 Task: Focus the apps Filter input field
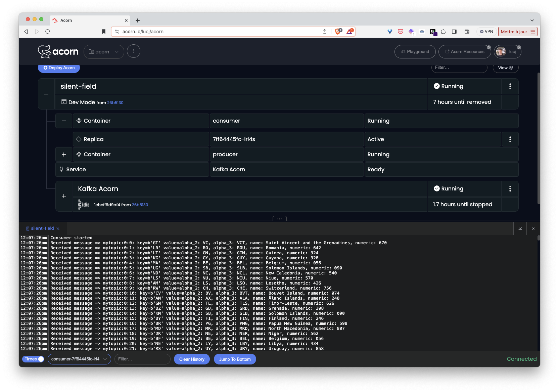coord(459,68)
